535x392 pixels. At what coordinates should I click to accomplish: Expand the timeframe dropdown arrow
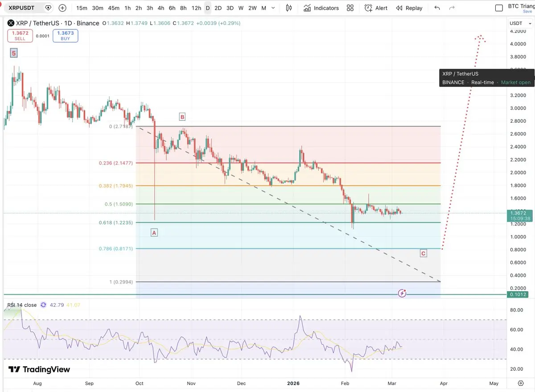273,8
